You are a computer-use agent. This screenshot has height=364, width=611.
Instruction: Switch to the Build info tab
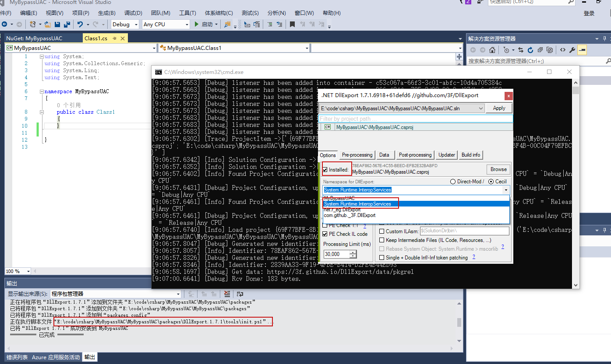point(471,155)
